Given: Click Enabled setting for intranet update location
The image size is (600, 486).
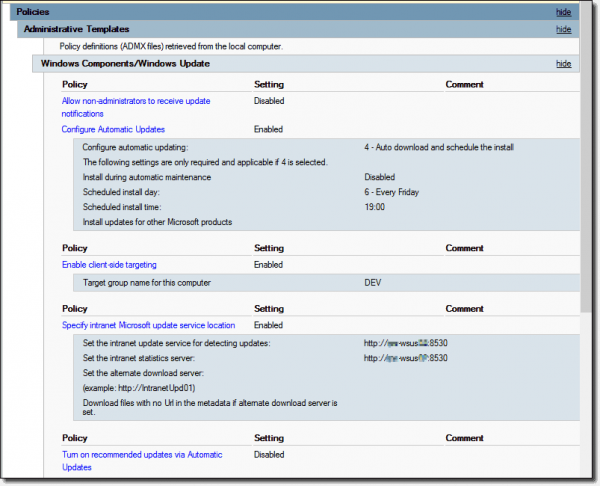Looking at the screenshot, I should click(268, 325).
